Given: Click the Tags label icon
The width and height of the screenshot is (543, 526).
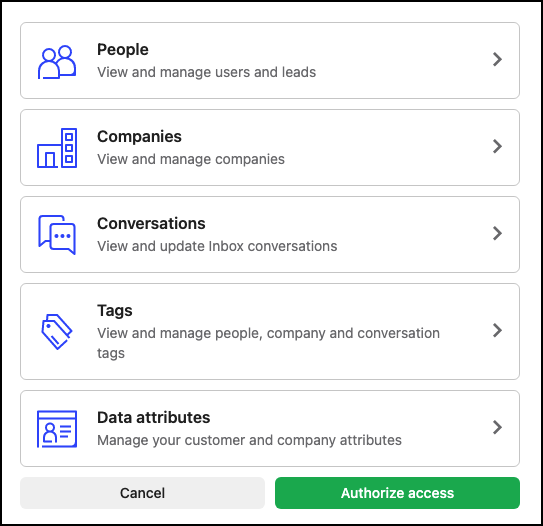Looking at the screenshot, I should (57, 332).
